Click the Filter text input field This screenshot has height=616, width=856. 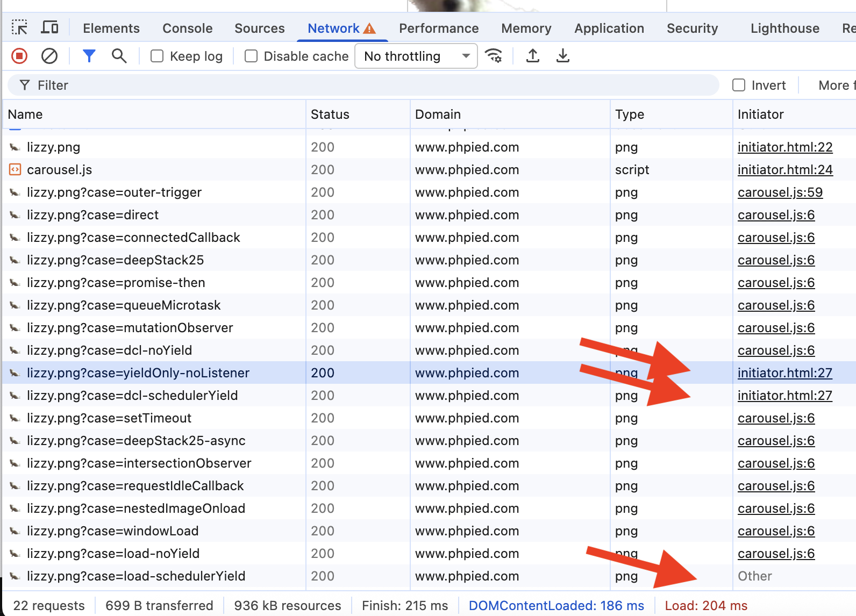[363, 85]
